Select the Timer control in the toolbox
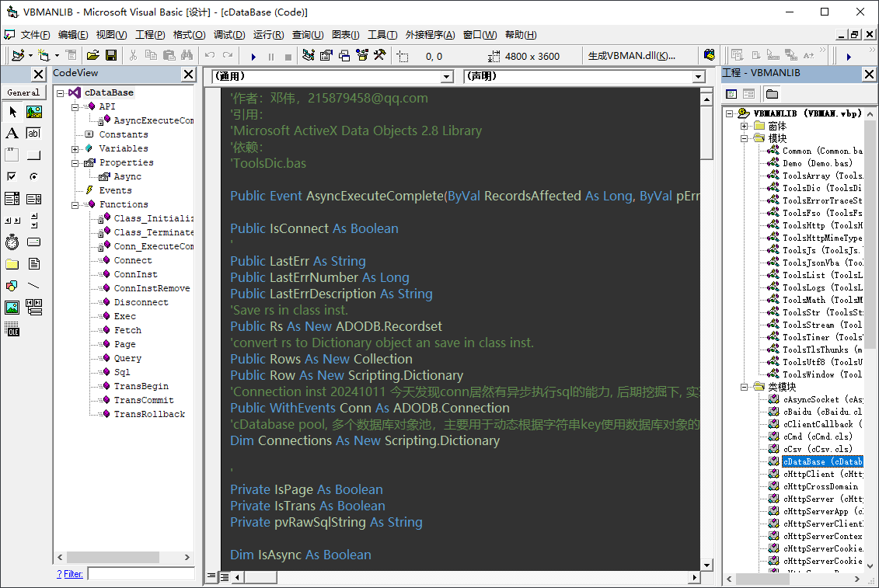 coord(12,242)
